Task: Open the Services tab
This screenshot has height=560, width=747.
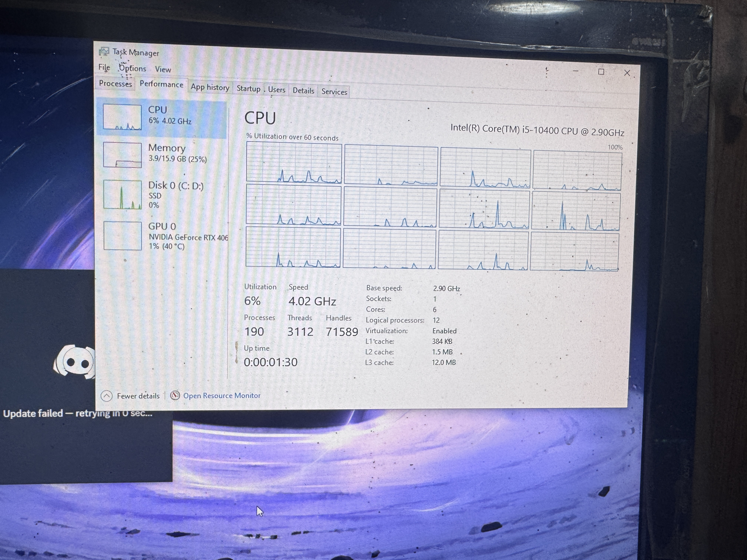Action: (334, 92)
